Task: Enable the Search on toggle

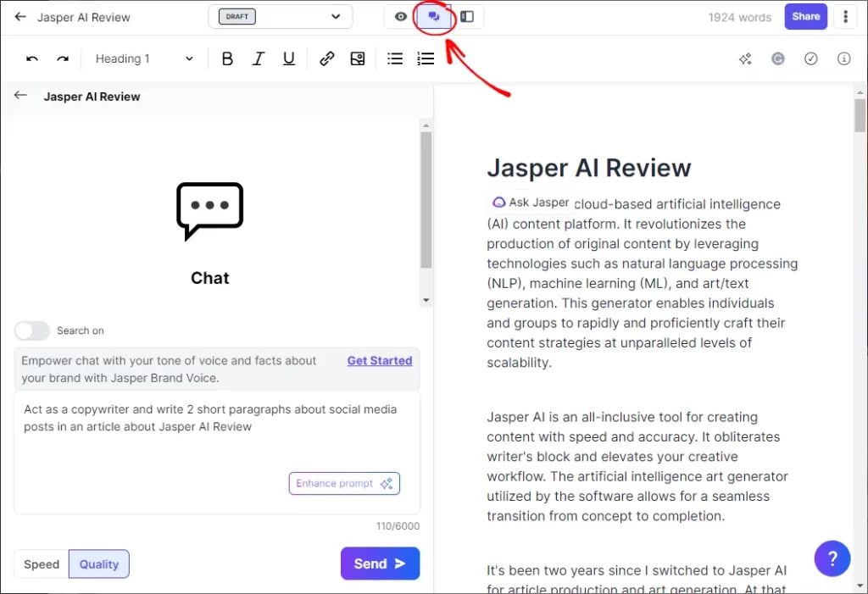Action: pos(32,330)
